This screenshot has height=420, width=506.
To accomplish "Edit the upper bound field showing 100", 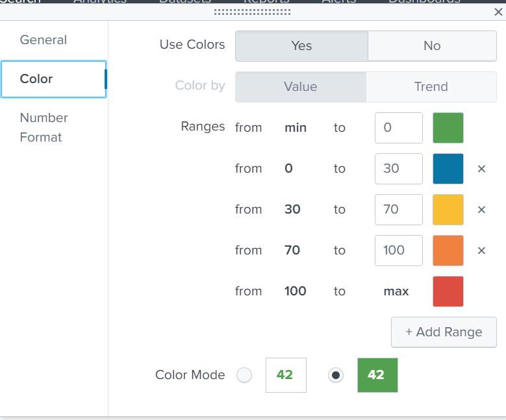I will [399, 251].
